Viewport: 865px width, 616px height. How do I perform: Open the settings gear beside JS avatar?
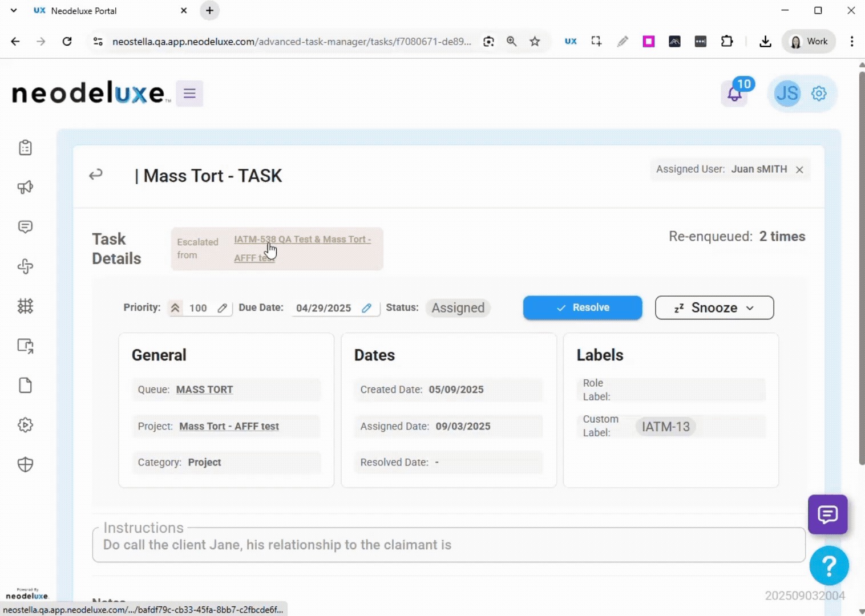pos(819,94)
